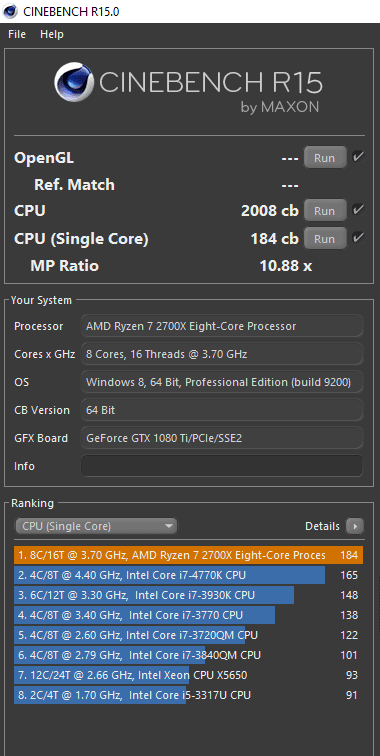Toggle the OpenGL test checkbox

pyautogui.click(x=358, y=157)
